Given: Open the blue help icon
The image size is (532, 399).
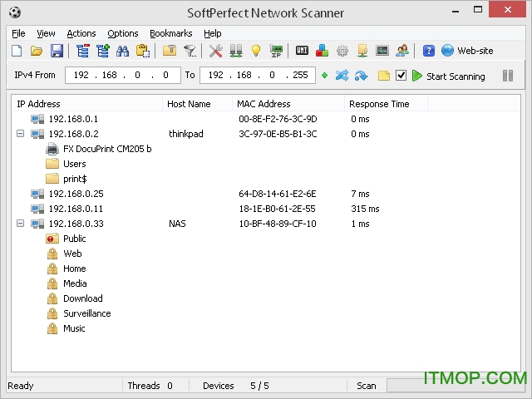Looking at the screenshot, I should 429,51.
